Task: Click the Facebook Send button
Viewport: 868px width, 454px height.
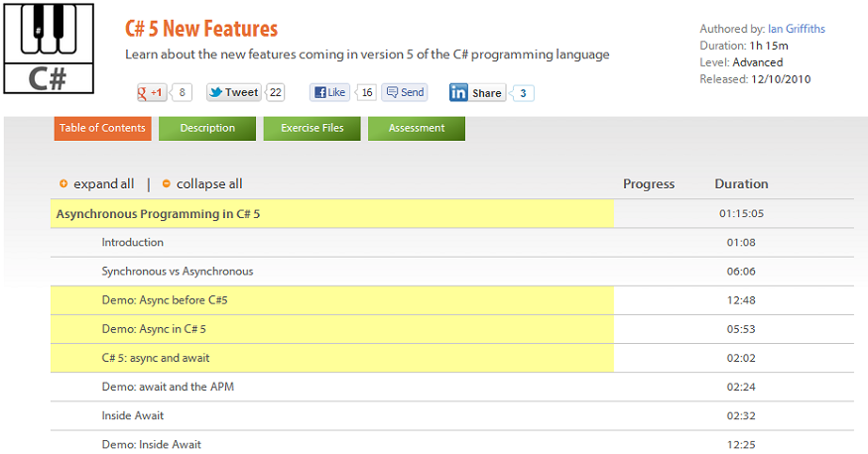Action: click(x=405, y=92)
